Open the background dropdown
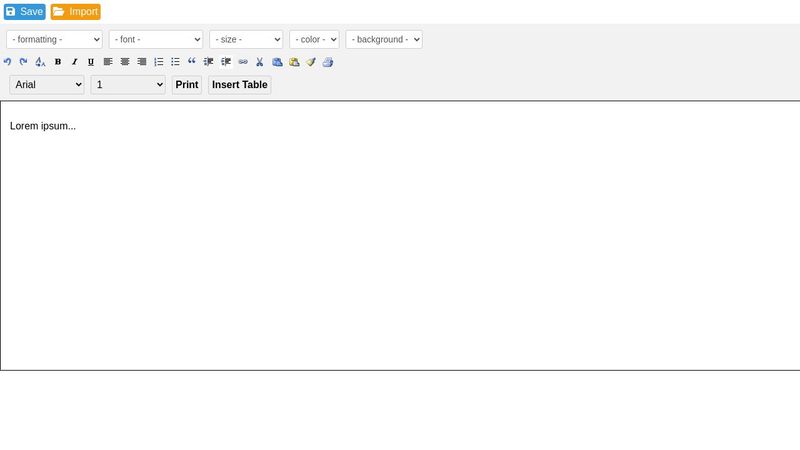Screen dimensions: 800x450 tap(384, 39)
